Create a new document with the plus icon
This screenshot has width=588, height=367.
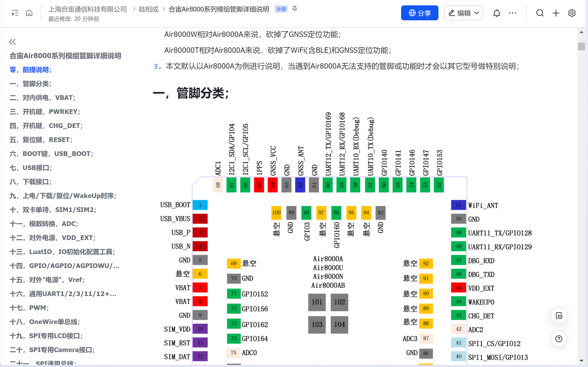coord(556,13)
